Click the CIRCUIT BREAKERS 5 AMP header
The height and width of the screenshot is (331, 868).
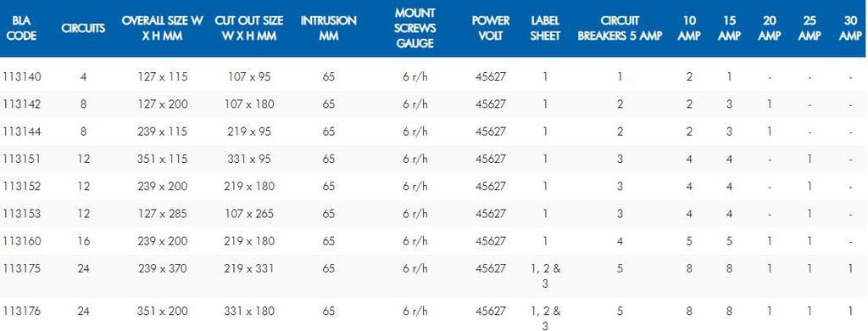pyautogui.click(x=620, y=28)
